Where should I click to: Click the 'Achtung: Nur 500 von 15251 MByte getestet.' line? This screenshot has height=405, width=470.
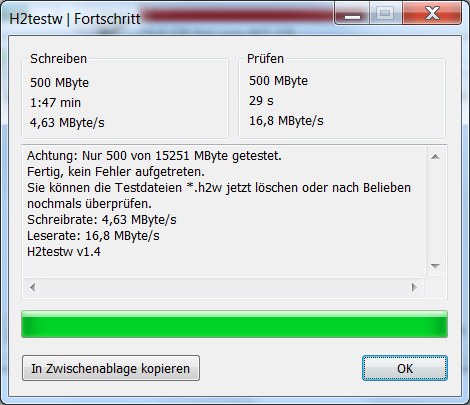(154, 156)
